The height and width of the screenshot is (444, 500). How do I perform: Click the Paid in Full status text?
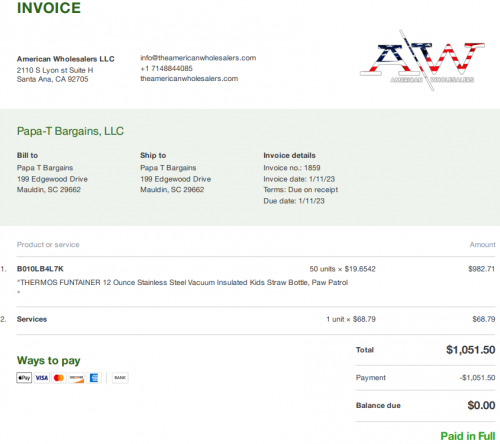468,436
